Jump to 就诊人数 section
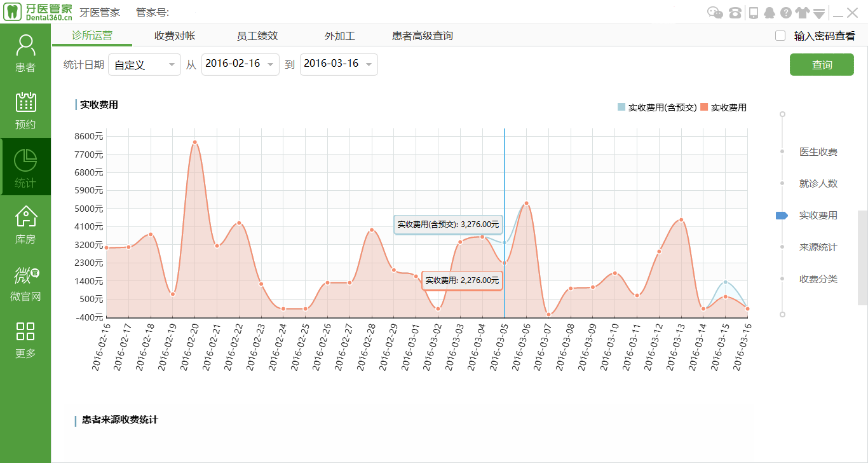 click(818, 184)
